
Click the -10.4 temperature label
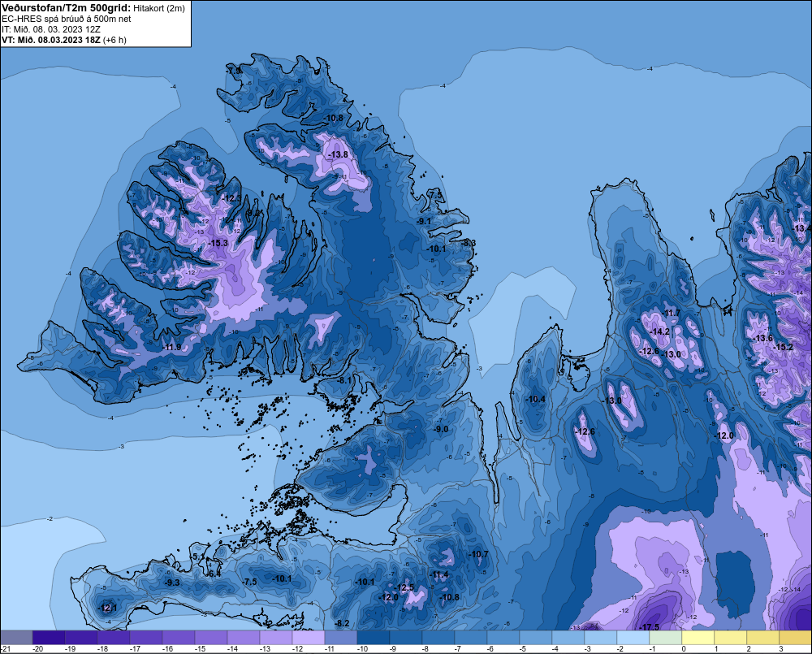click(x=535, y=399)
